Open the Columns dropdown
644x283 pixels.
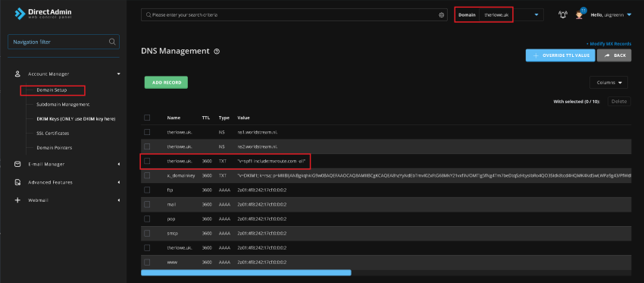[608, 82]
